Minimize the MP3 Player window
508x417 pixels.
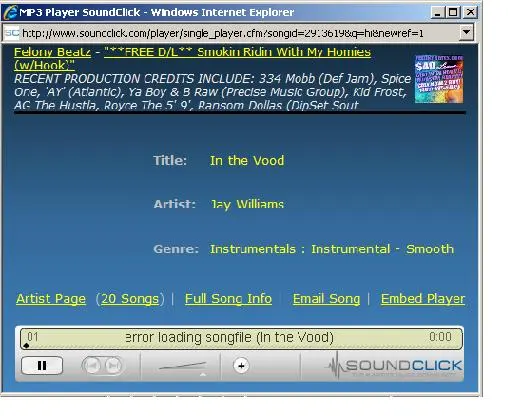pyautogui.click(x=438, y=13)
